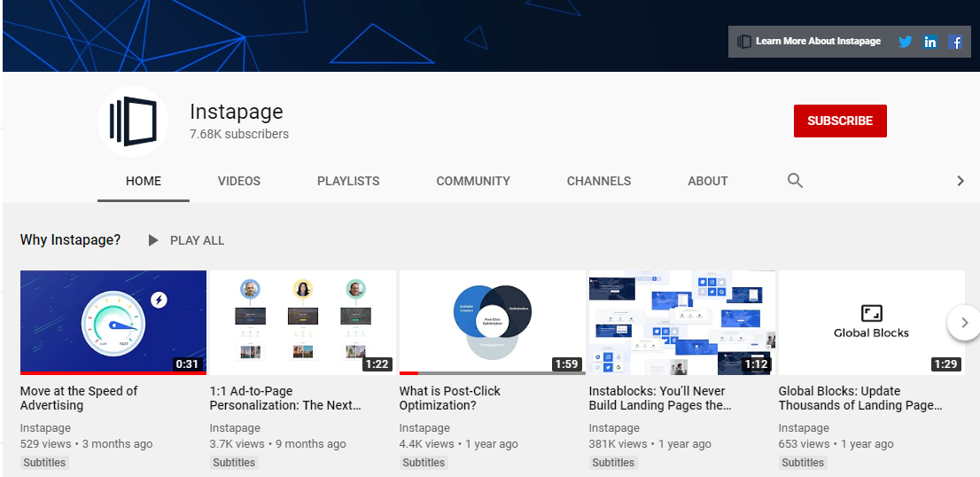
Task: Click the 7.68K subscribers text
Action: coord(239,134)
